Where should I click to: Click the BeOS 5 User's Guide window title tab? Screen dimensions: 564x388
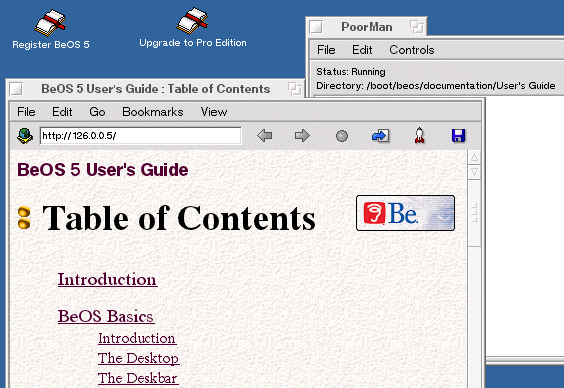[x=155, y=89]
